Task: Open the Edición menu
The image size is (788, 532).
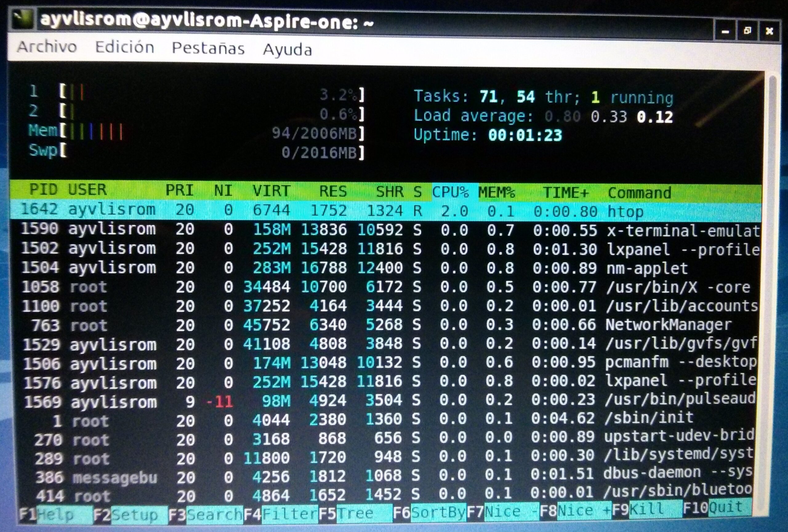Action: (x=124, y=47)
